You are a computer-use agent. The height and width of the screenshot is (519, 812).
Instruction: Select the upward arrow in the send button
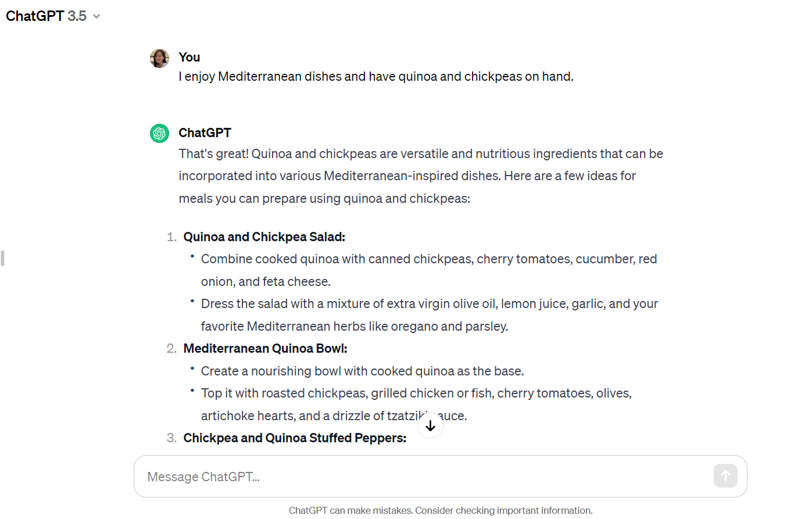(x=725, y=475)
